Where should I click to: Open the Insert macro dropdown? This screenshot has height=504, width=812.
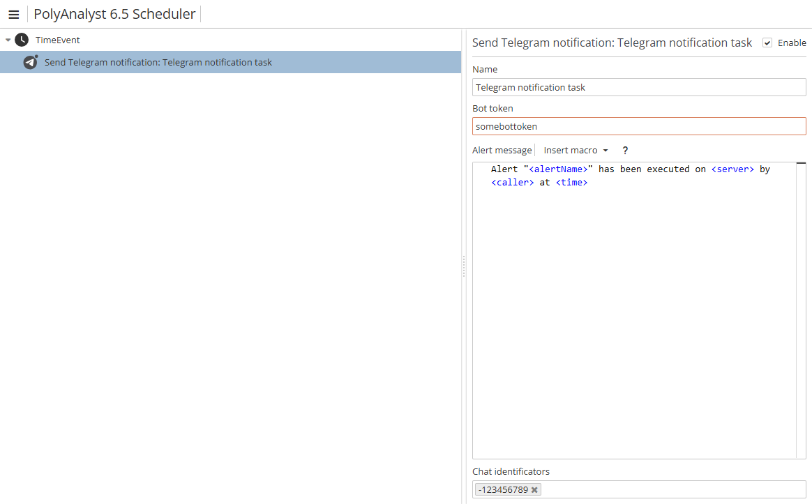coord(576,151)
